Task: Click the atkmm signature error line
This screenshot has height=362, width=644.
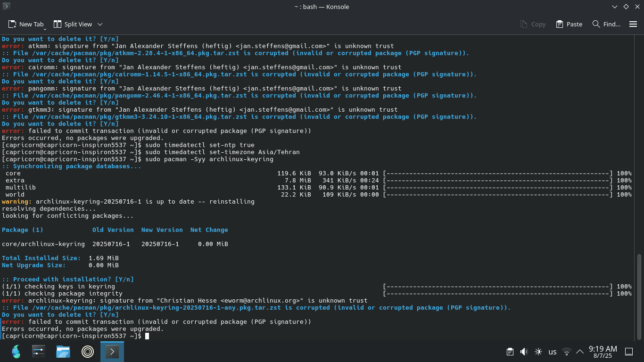Action: [x=198, y=46]
